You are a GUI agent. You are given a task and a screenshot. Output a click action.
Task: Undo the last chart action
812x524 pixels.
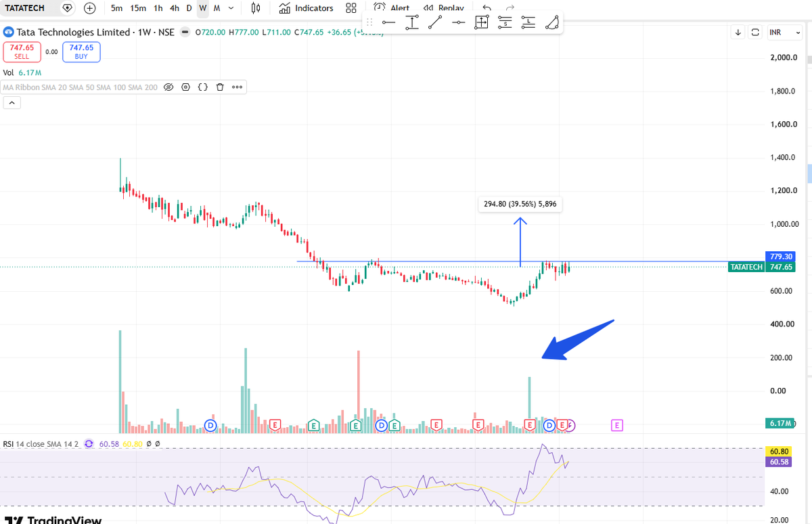pyautogui.click(x=487, y=7)
